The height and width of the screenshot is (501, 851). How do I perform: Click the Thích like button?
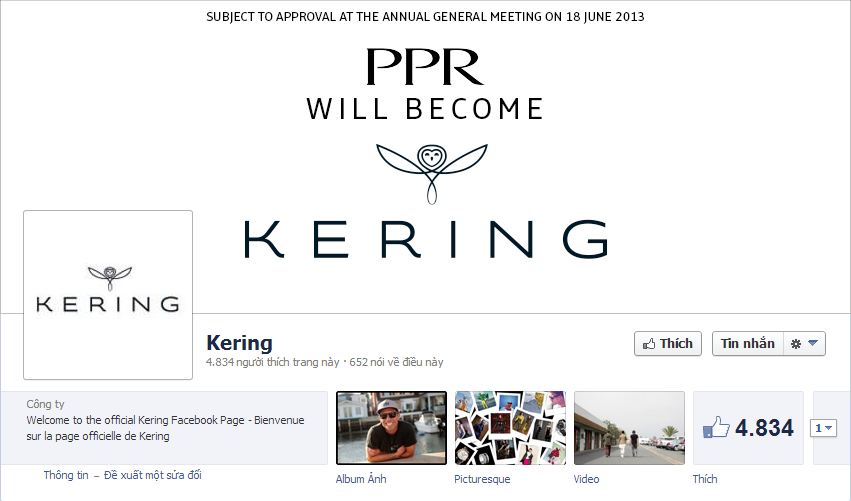click(668, 344)
